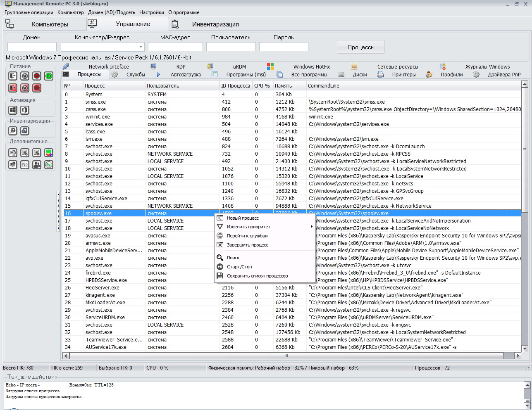
Task: Click the vertical scrollbar thumb of process list
Action: pyautogui.click(x=525, y=150)
